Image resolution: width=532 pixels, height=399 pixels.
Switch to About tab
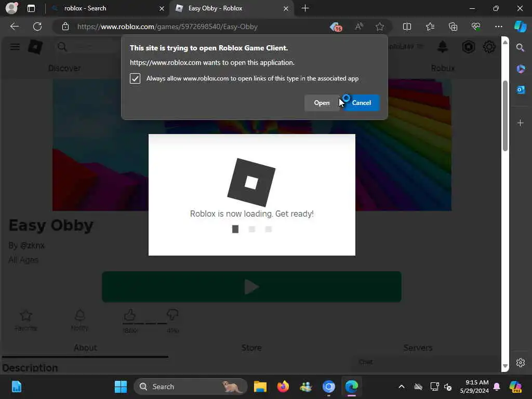click(x=85, y=348)
